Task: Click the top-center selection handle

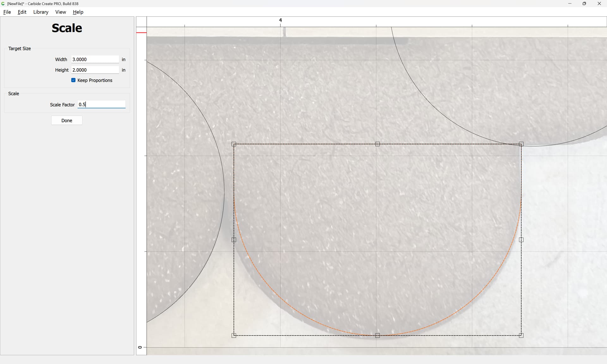Action: pyautogui.click(x=377, y=144)
